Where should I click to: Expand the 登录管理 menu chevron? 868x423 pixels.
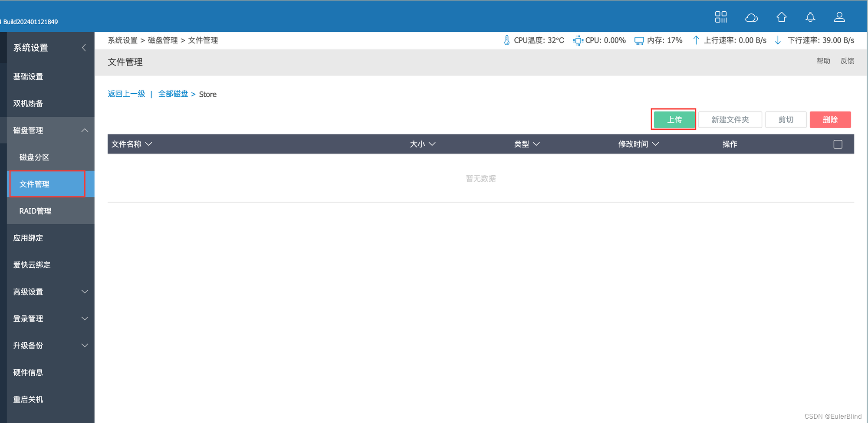coord(85,318)
